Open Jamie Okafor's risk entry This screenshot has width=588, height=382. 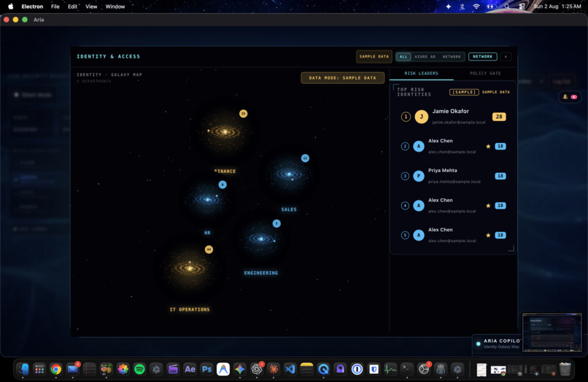point(453,117)
